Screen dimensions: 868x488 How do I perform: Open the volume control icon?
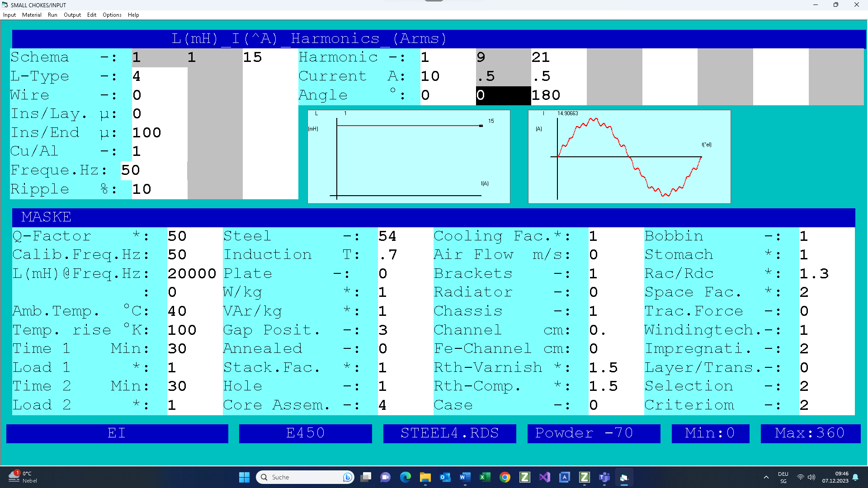tap(811, 477)
